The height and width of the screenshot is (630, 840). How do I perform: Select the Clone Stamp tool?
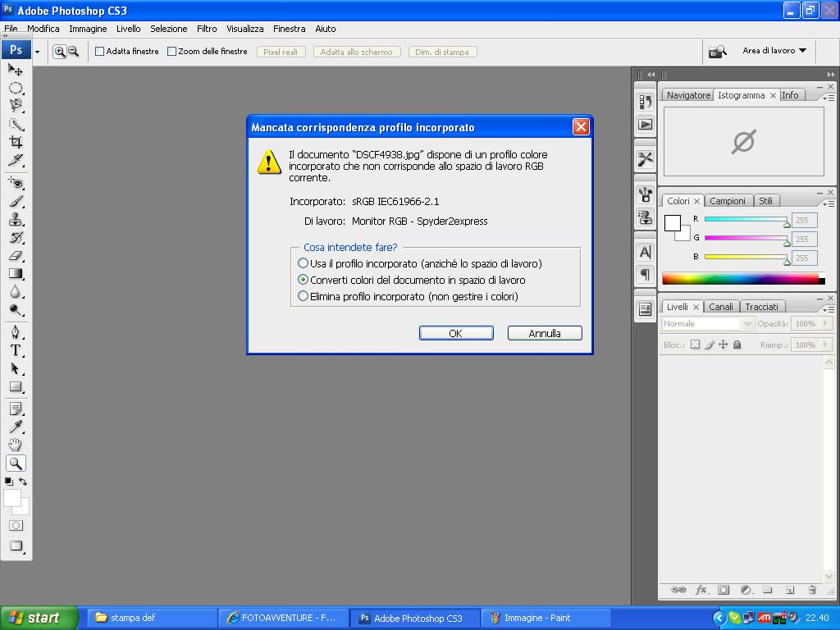(16, 220)
